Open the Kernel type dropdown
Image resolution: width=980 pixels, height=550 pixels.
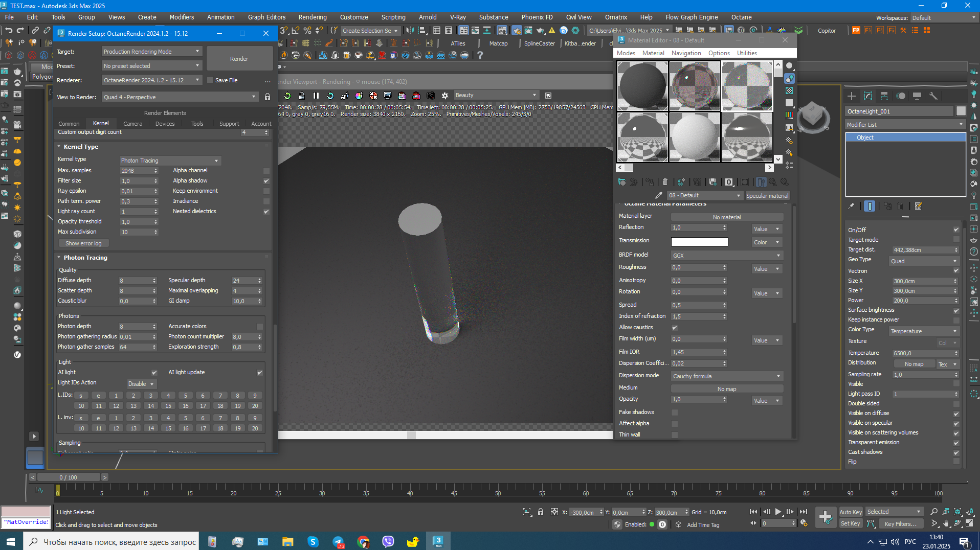[x=170, y=161]
